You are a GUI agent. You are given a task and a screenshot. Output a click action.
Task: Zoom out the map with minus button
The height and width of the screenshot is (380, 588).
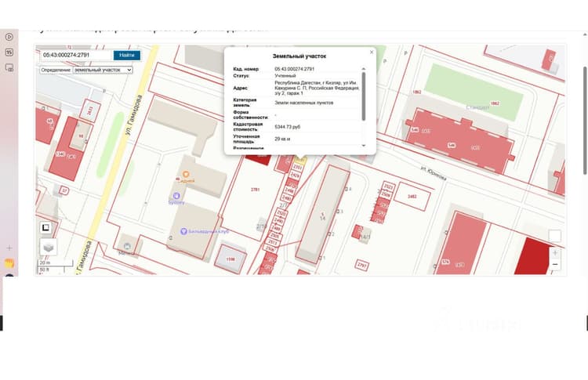(x=555, y=264)
